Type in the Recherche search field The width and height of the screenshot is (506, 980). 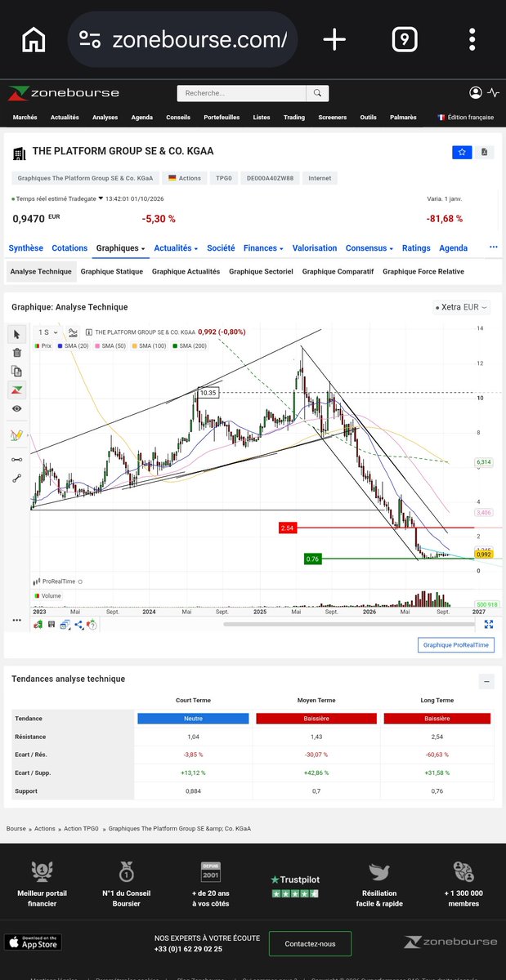pos(243,93)
